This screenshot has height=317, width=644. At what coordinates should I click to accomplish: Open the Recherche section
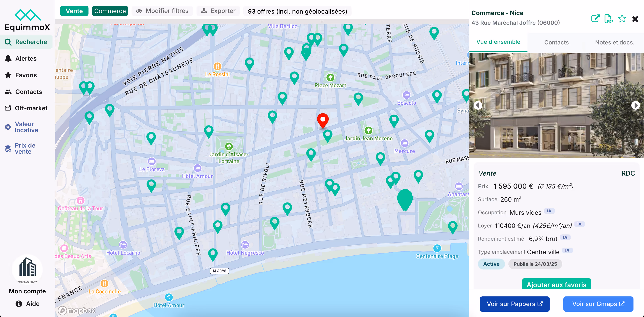point(26,42)
